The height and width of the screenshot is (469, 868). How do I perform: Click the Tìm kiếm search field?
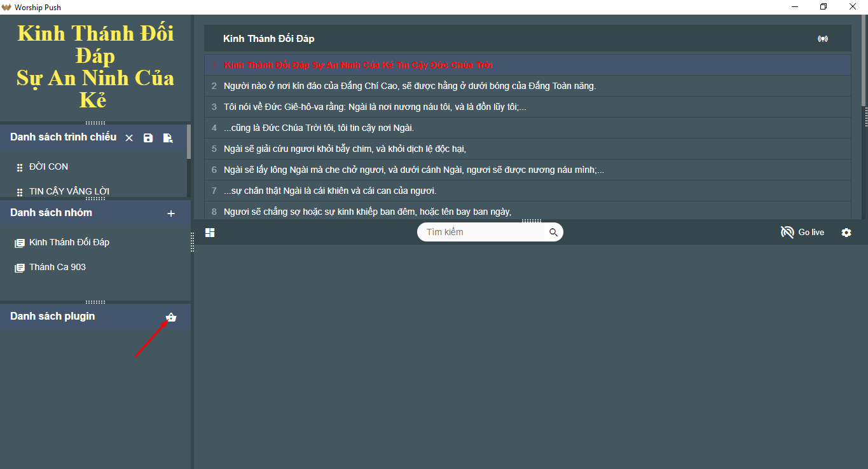coord(485,232)
